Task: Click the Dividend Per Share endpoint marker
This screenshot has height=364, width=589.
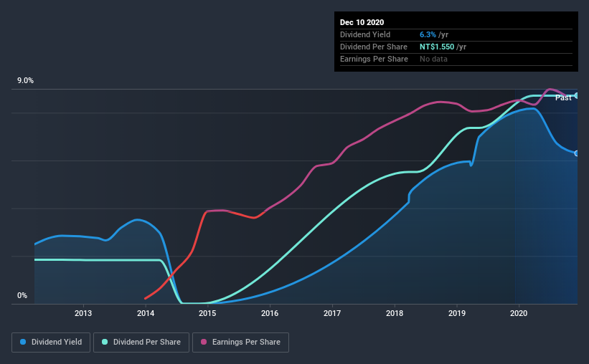Action: pos(577,96)
